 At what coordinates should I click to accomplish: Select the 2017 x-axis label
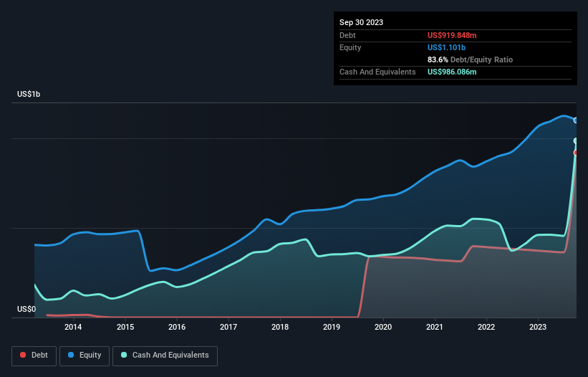point(228,327)
